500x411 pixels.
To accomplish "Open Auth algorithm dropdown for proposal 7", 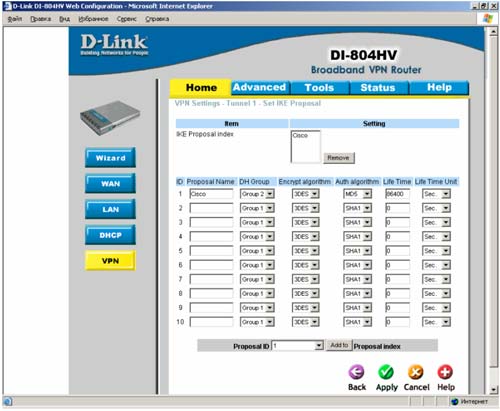I will tap(357, 279).
